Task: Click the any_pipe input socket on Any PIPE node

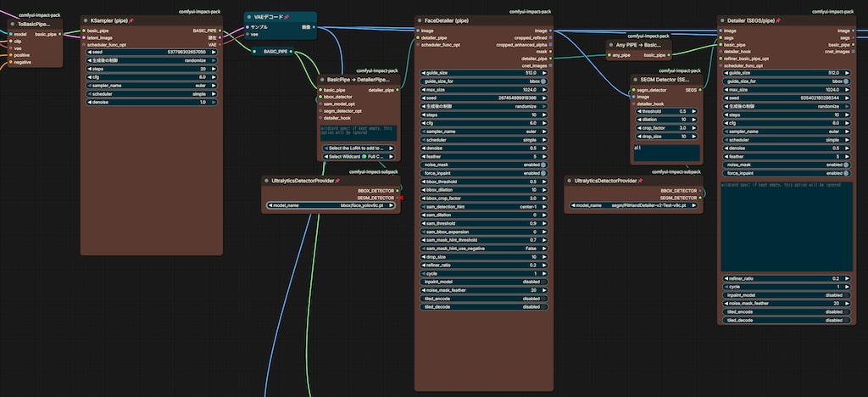Action: click(609, 55)
